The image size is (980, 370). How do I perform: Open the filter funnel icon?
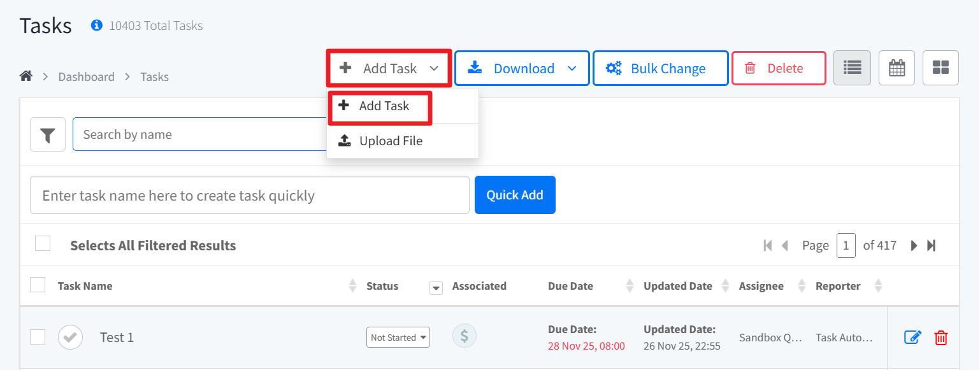click(x=48, y=135)
